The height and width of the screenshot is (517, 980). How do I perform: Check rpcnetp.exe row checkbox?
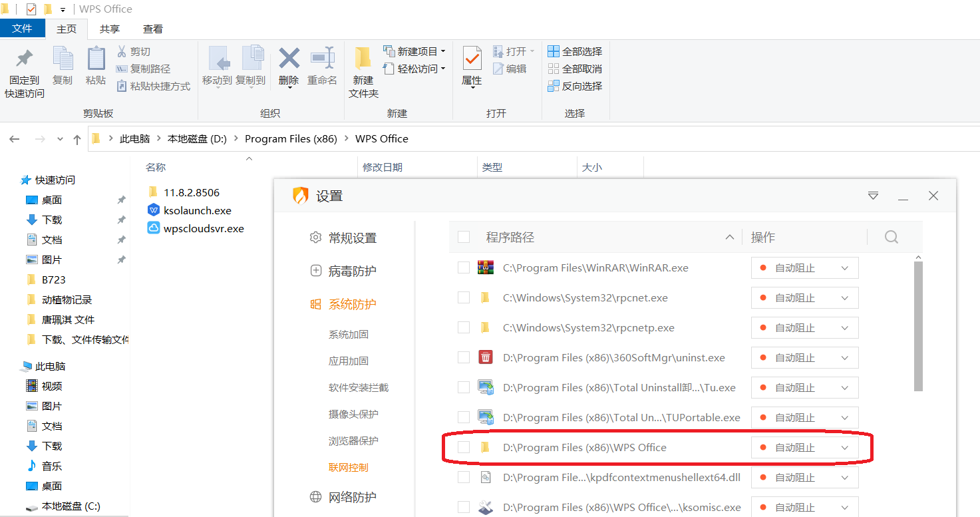pyautogui.click(x=464, y=327)
